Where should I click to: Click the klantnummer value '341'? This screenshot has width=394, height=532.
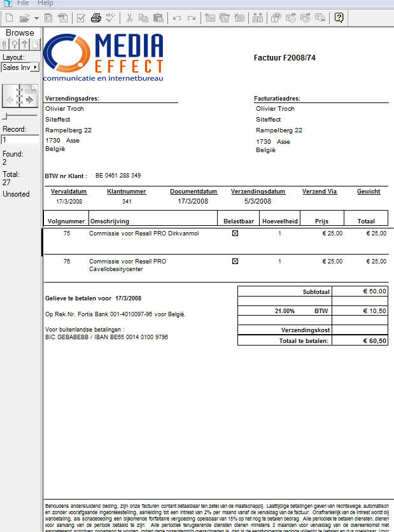coord(127,202)
